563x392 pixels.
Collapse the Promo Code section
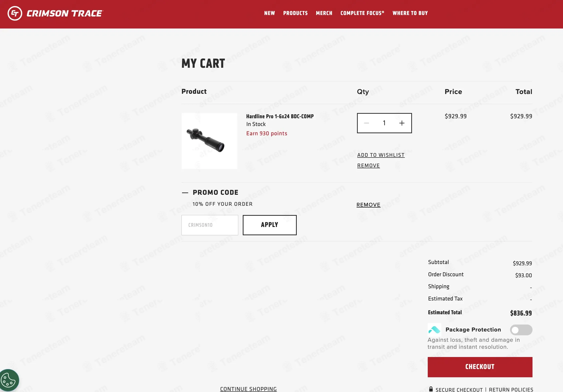(x=185, y=192)
